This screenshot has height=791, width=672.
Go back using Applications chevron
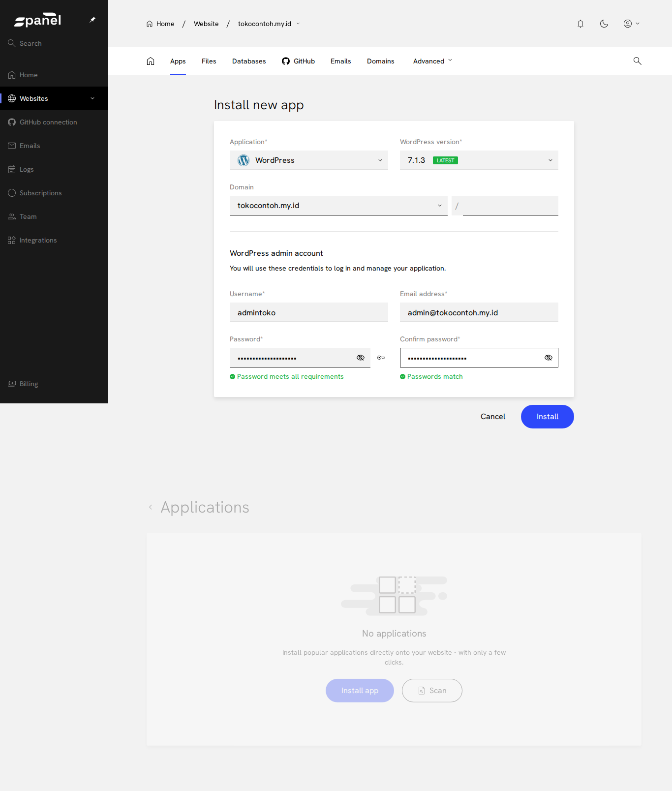tap(151, 507)
